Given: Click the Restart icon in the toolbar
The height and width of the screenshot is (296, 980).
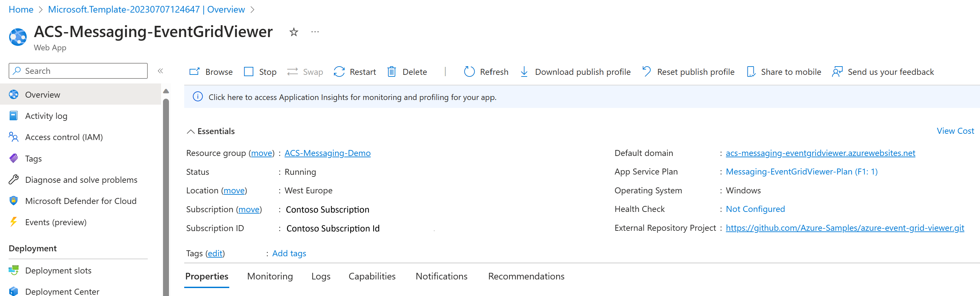Looking at the screenshot, I should pos(339,72).
